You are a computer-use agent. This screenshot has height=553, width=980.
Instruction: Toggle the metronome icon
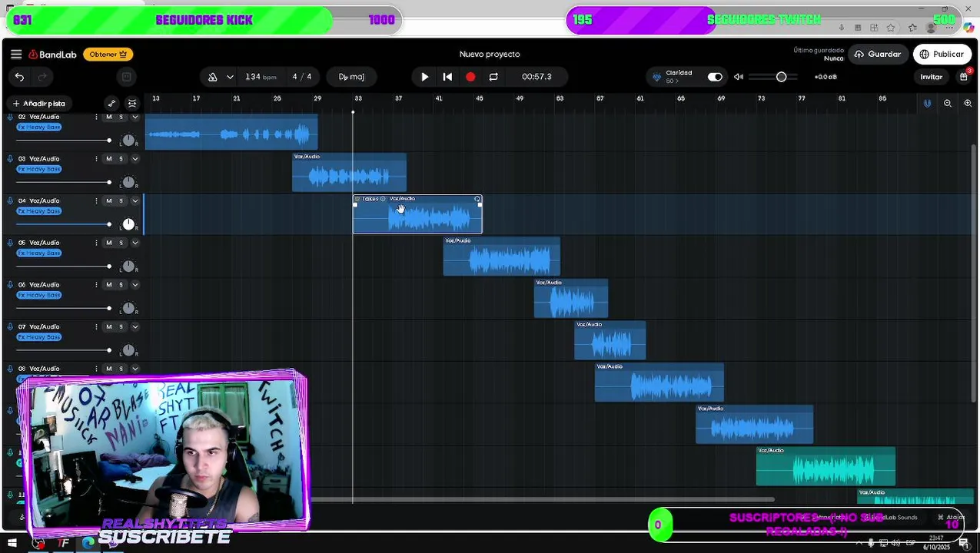coord(212,77)
